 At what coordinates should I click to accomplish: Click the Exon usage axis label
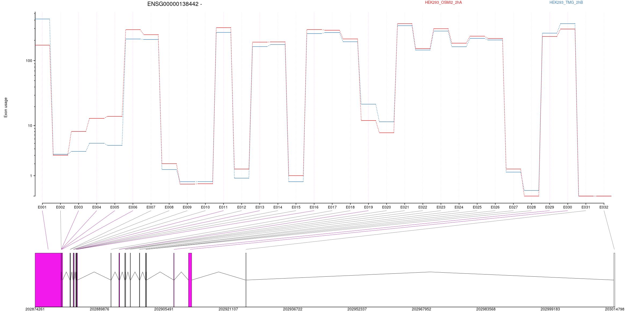[x=6, y=107]
